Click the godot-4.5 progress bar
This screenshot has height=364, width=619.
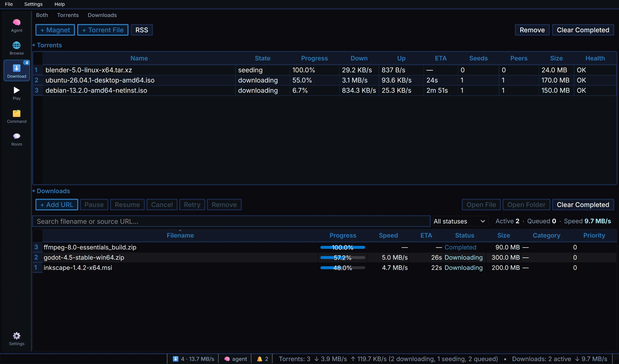pos(343,257)
